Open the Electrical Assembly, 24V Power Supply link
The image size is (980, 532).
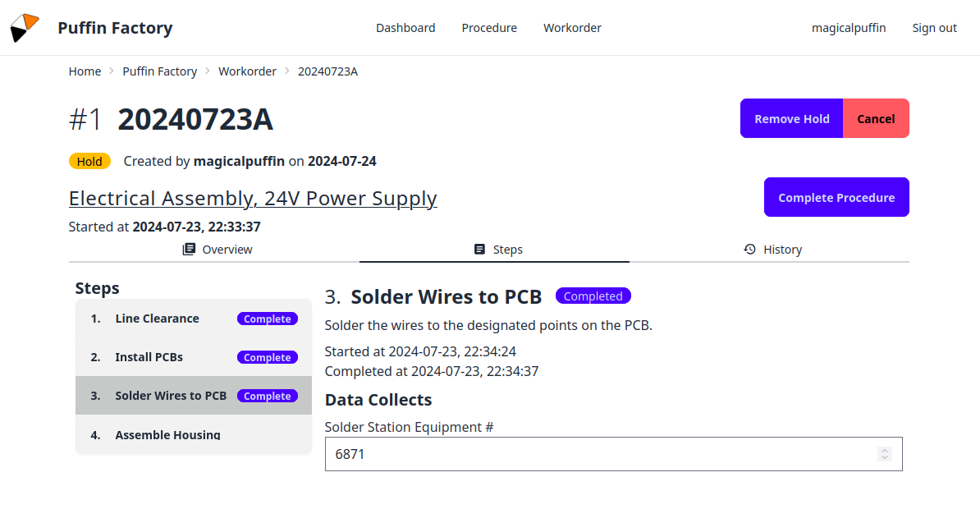pos(253,199)
